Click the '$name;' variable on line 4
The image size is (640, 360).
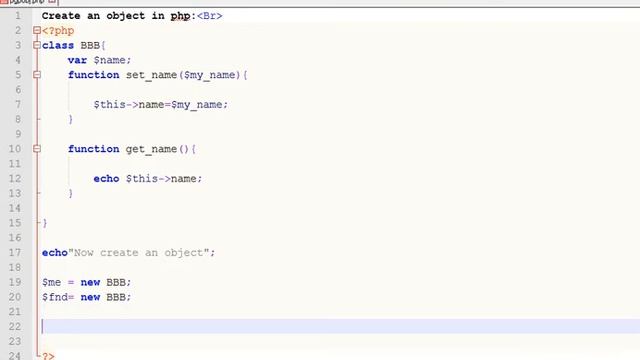112,60
